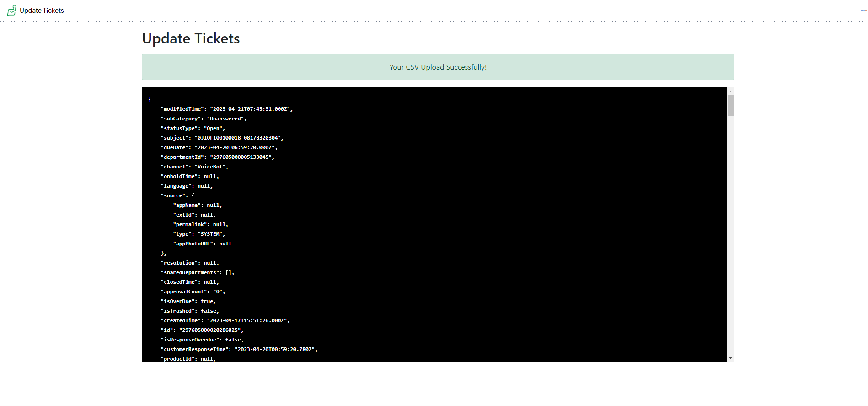Click the "onholdTime": null line
The height and width of the screenshot is (406, 868).
190,176
